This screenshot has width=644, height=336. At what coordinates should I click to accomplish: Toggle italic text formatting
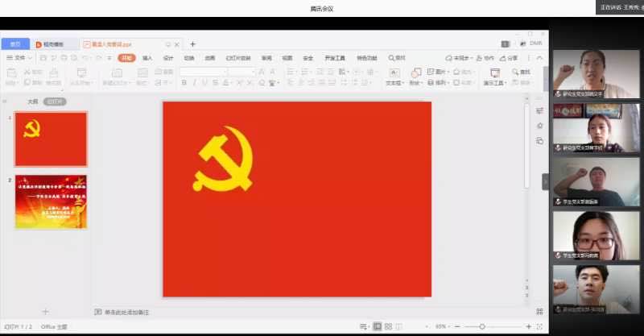[x=194, y=83]
